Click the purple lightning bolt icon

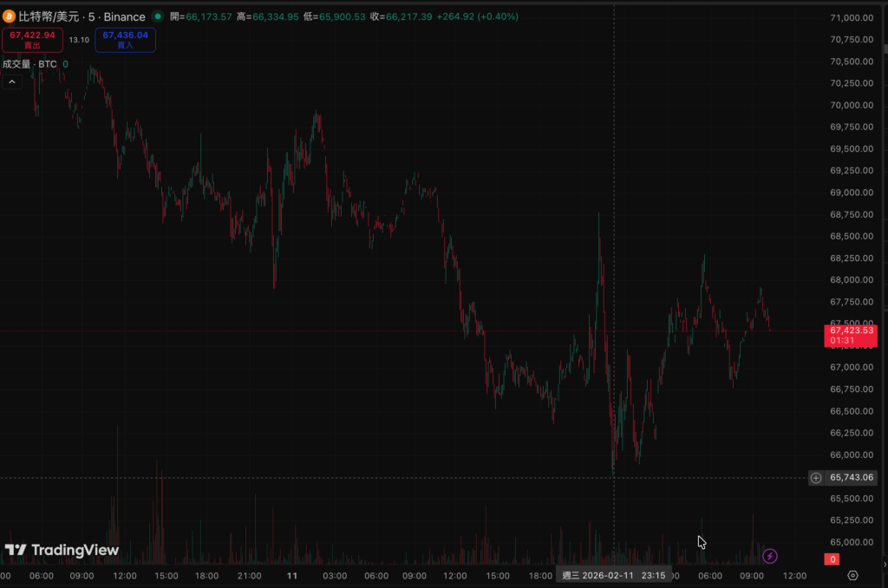click(769, 556)
